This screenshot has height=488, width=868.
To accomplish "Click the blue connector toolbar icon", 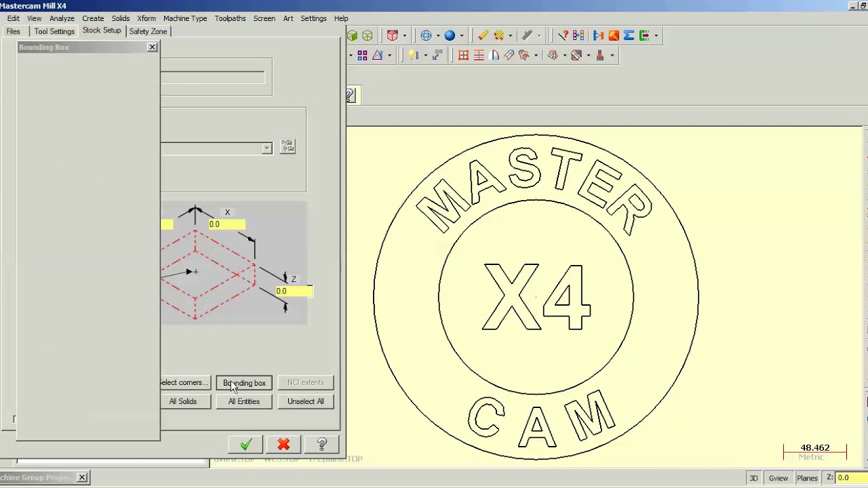I will [x=598, y=35].
